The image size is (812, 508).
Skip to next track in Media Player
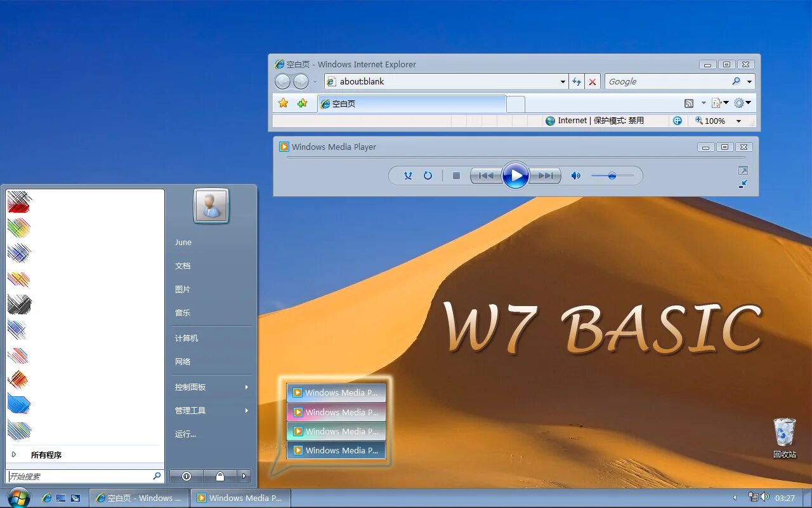(x=546, y=176)
